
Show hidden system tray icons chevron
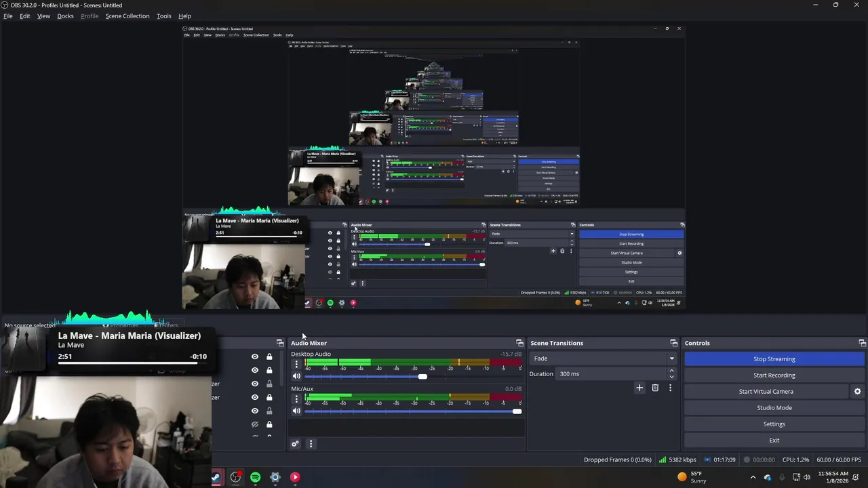click(753, 477)
